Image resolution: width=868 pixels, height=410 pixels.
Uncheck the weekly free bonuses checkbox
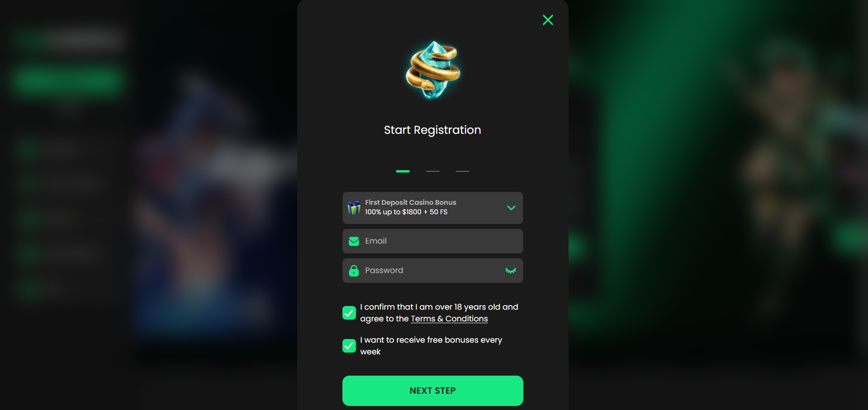point(349,346)
